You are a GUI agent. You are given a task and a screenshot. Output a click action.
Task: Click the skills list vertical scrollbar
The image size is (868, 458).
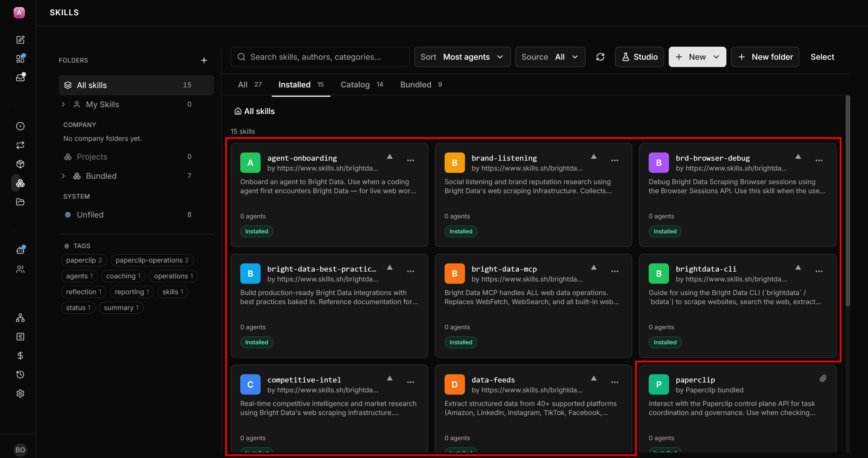point(848,201)
